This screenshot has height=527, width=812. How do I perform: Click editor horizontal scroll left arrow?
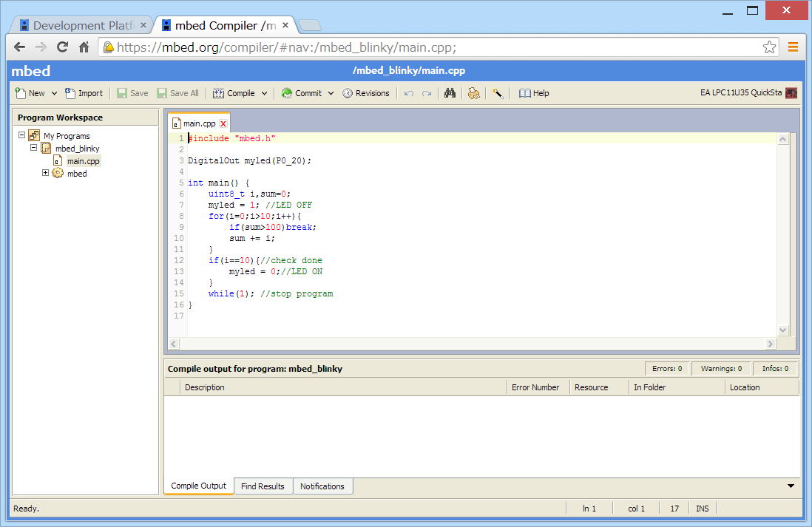click(x=174, y=344)
